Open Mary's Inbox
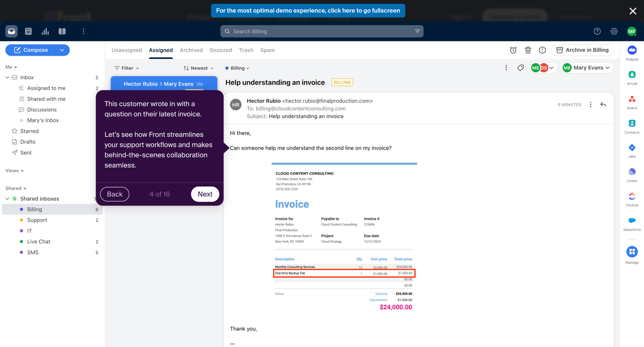 43,120
